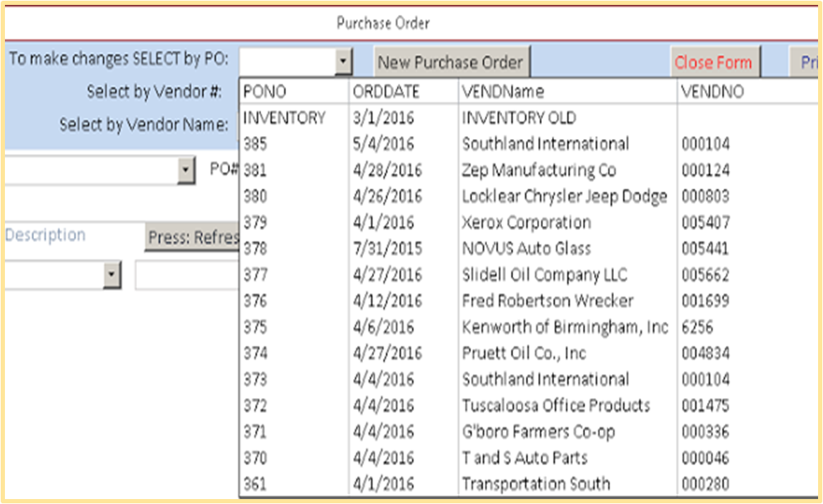The height and width of the screenshot is (504, 823).
Task: Click vendor name NOVUS Auto Glass
Action: pyautogui.click(x=527, y=248)
